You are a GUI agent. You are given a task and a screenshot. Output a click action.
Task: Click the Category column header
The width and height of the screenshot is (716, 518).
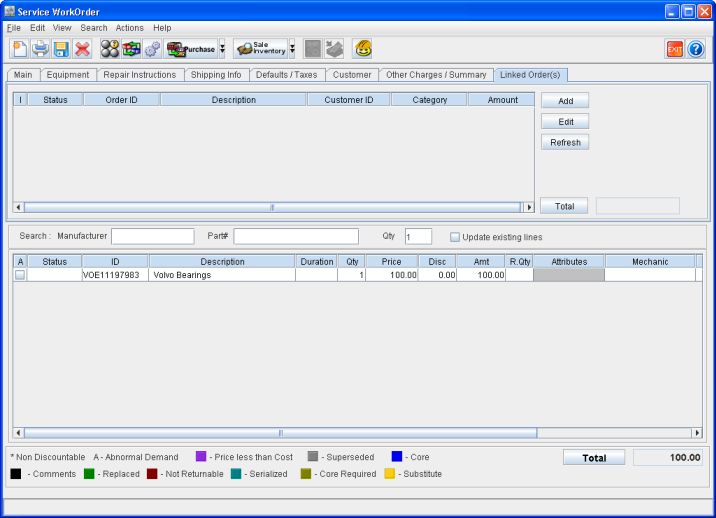click(429, 100)
